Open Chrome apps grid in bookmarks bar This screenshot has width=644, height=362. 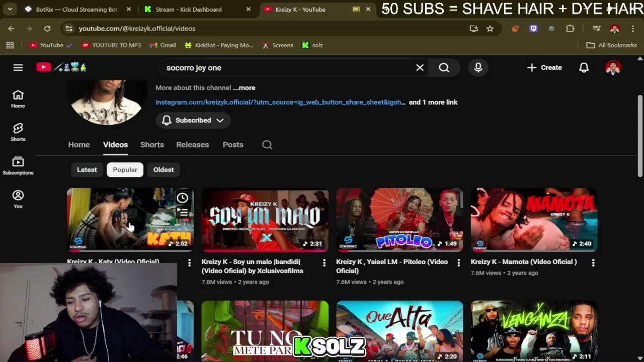point(10,45)
